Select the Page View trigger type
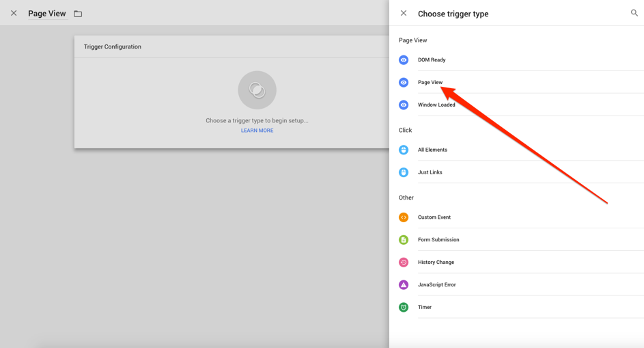 (x=430, y=83)
